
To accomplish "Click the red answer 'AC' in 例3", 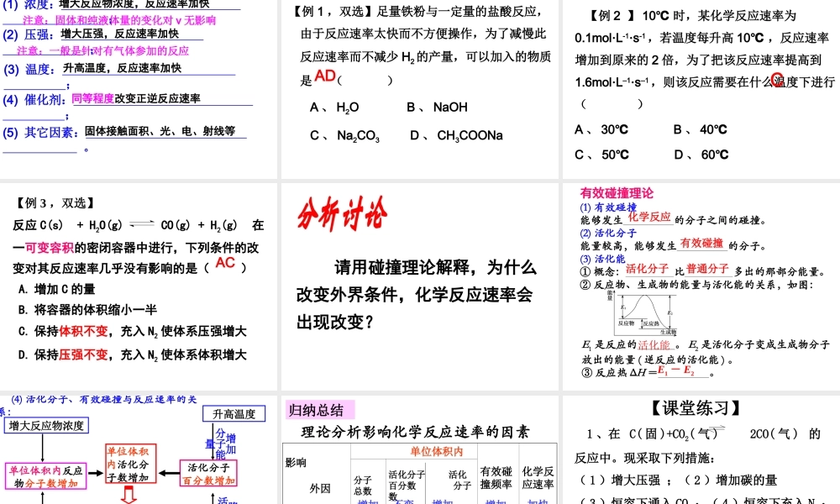I will tap(225, 262).
